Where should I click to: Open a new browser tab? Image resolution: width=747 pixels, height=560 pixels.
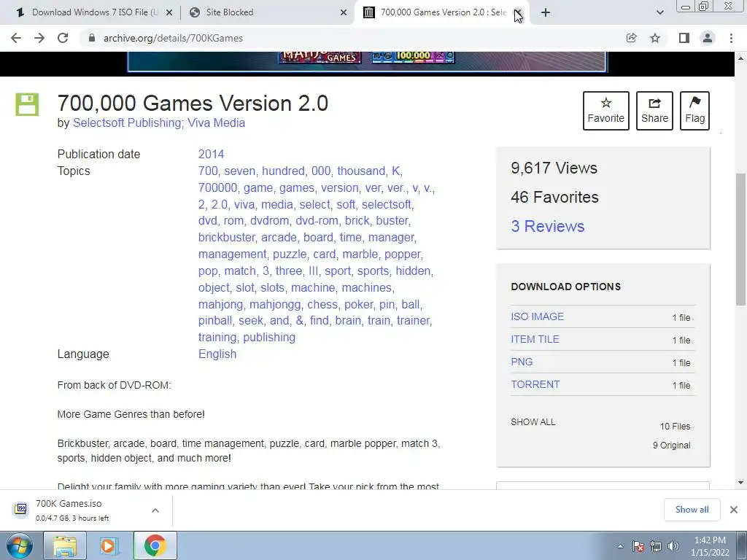point(546,12)
